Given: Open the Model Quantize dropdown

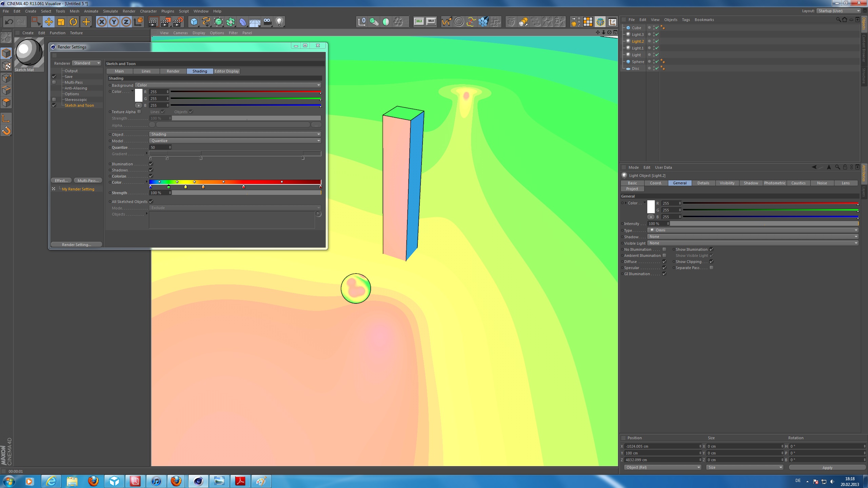Looking at the screenshot, I should pyautogui.click(x=235, y=141).
